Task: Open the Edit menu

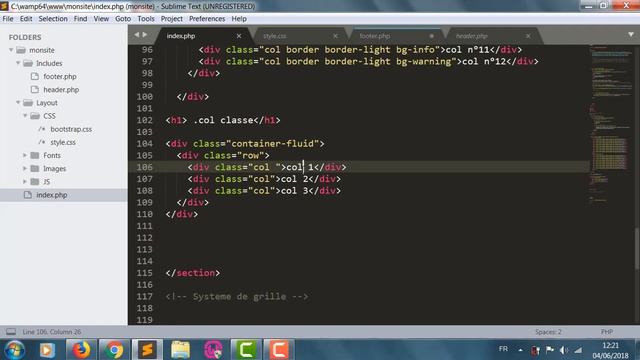Action: click(x=26, y=19)
